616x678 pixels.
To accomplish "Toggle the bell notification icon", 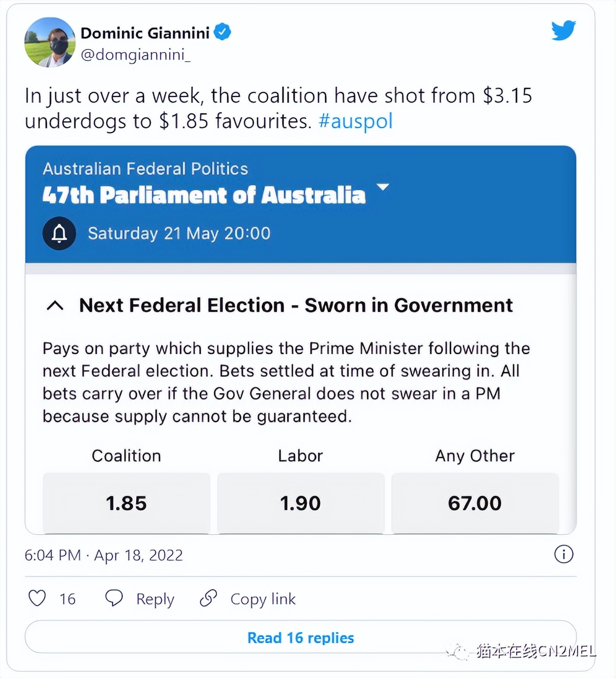I will coord(59,233).
